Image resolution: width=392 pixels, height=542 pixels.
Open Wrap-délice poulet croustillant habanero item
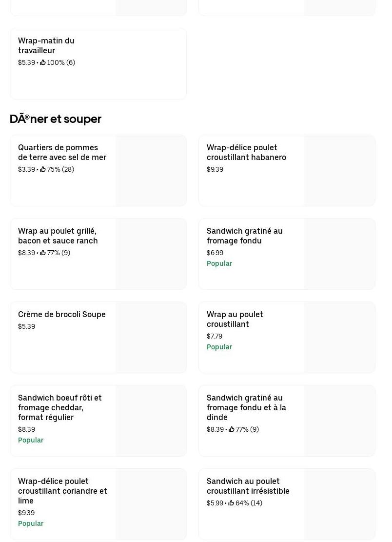(x=246, y=152)
